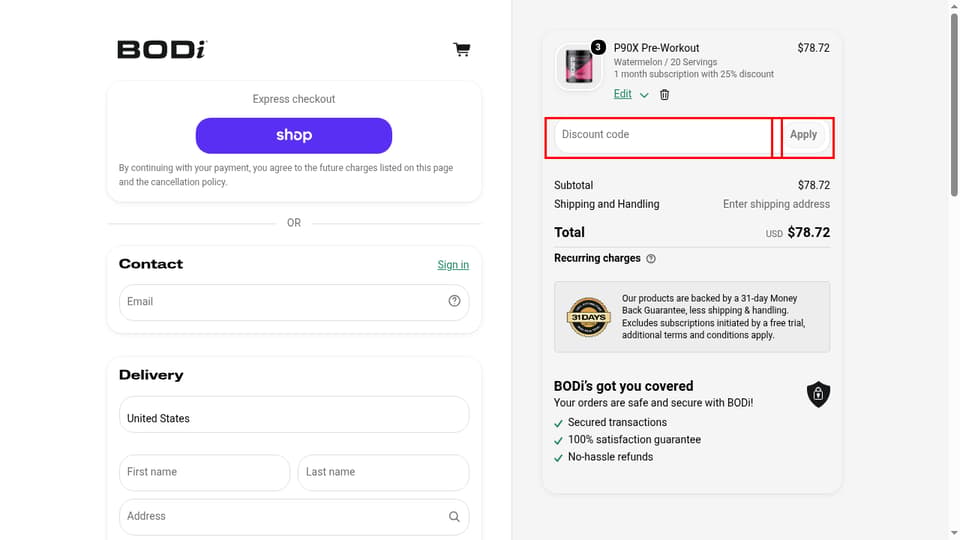Click the 'Enter shipping address' text
The height and width of the screenshot is (540, 960).
(776, 204)
